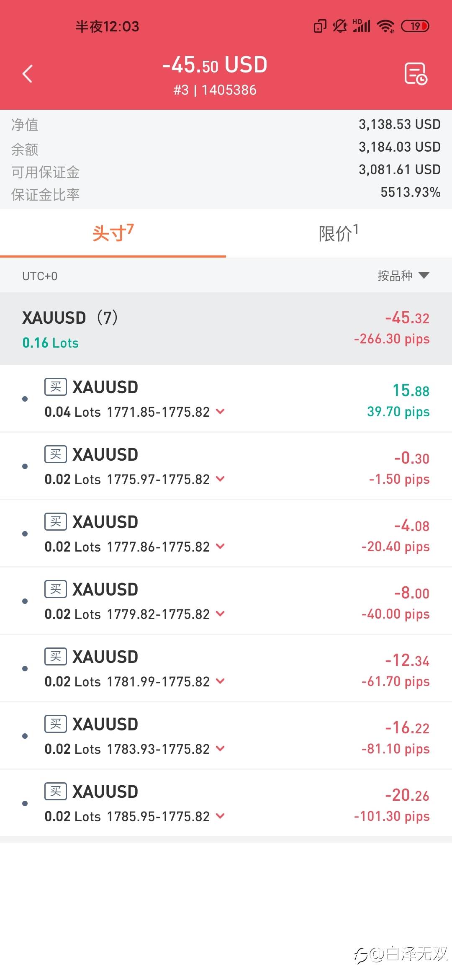Tap the buy tag icon on 1785.95 position

[x=56, y=791]
